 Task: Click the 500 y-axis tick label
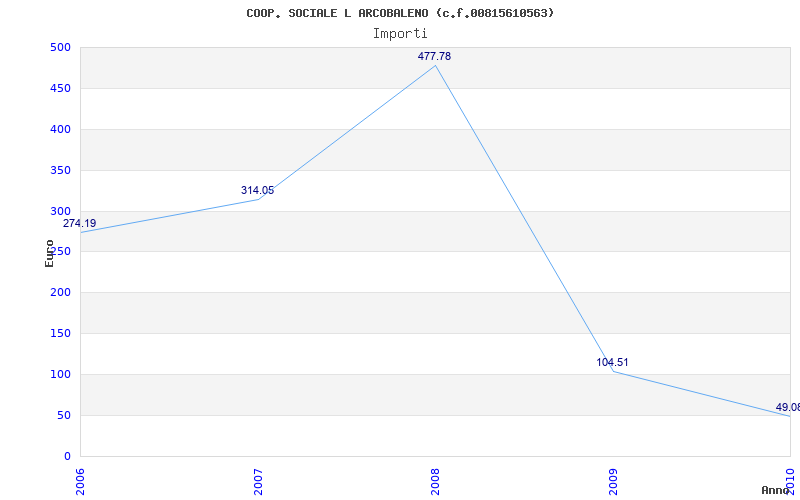point(60,47)
